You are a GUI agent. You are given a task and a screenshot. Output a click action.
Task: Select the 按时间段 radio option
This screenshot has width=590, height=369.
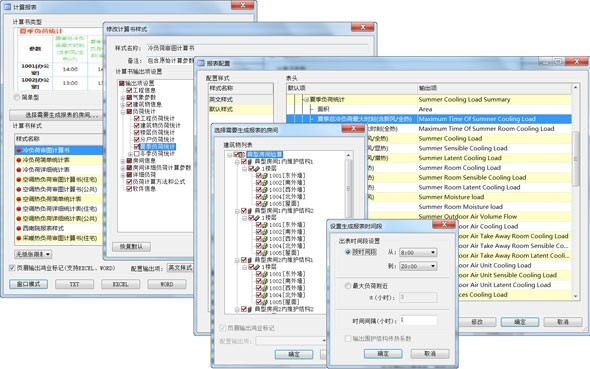pos(348,252)
